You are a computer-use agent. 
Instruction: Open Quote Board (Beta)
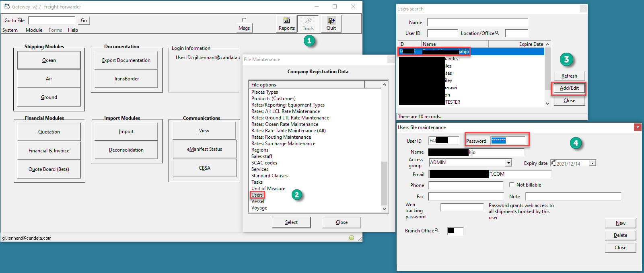[49, 169]
